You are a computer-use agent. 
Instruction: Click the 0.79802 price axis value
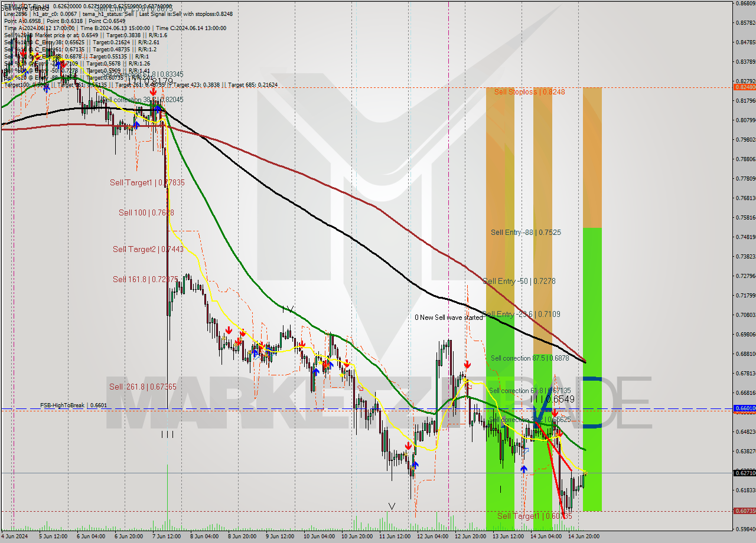pos(745,139)
